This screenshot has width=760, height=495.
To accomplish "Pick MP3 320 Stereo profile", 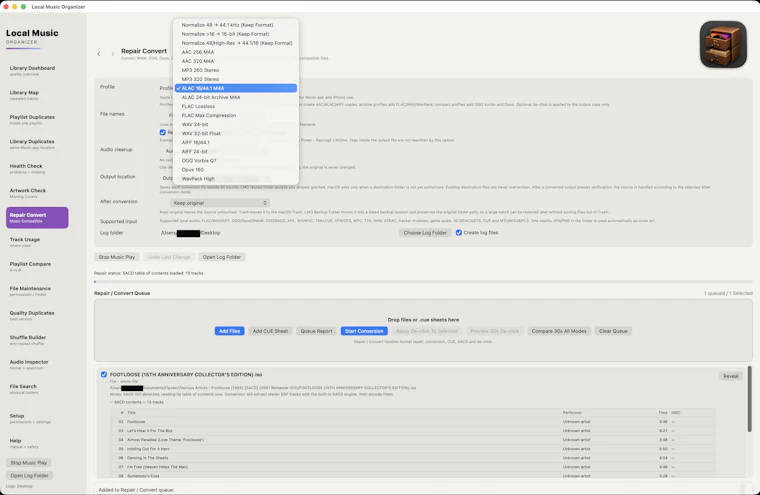I will click(x=236, y=79).
